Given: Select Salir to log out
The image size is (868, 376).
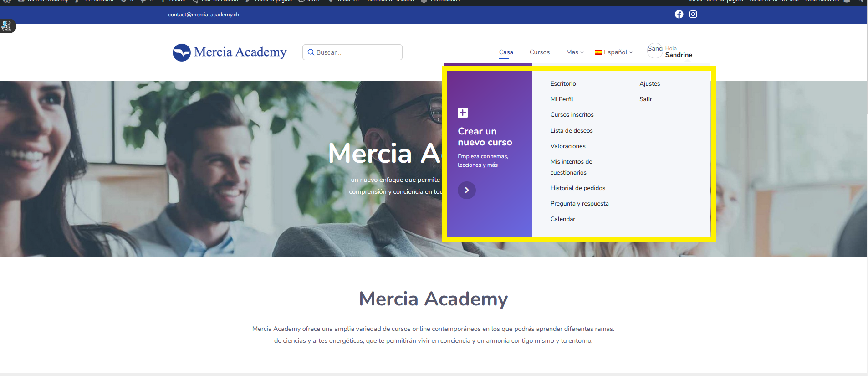Looking at the screenshot, I should tap(645, 99).
